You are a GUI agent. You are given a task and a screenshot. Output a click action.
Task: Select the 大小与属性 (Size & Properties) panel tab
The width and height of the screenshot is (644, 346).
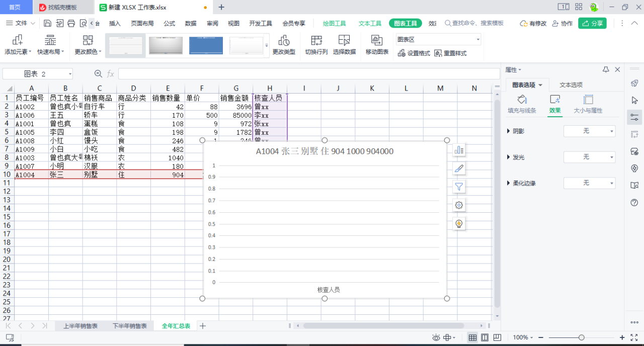588,105
